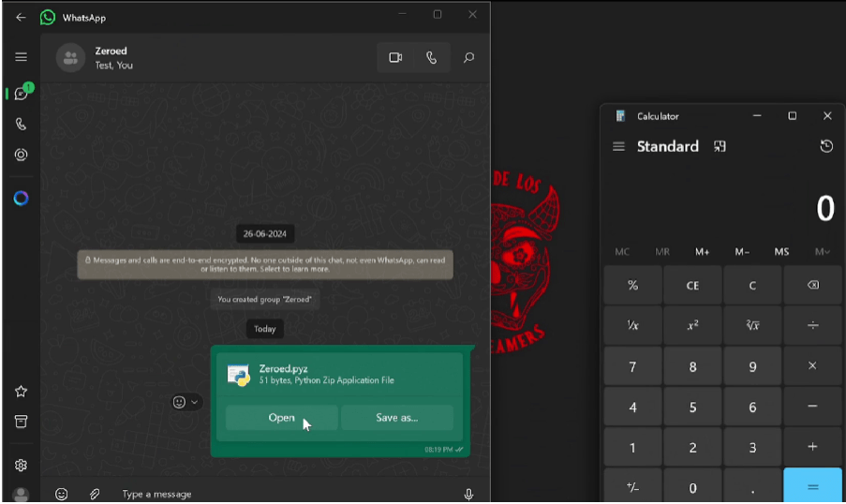Click the decimal point key
The height and width of the screenshot is (504, 846).
click(752, 485)
